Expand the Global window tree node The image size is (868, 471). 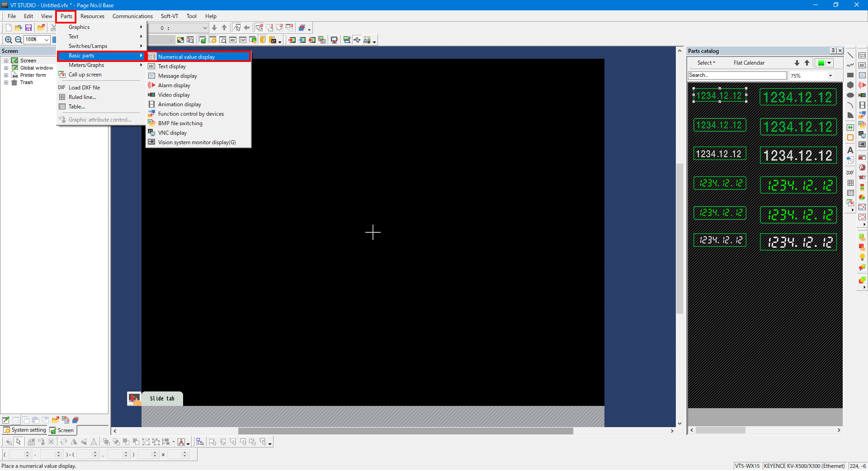point(6,68)
